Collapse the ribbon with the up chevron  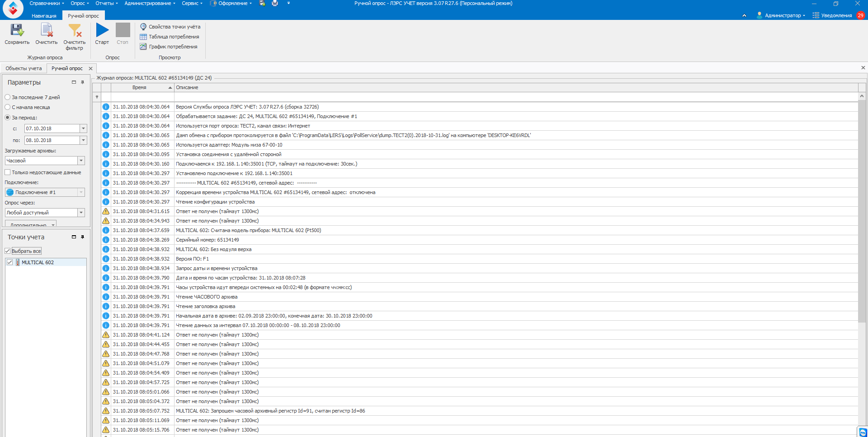pos(744,15)
